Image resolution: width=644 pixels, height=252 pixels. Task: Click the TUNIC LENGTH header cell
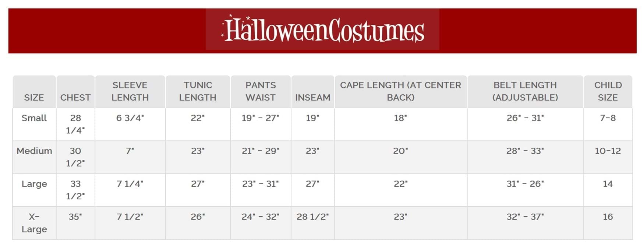tap(198, 91)
